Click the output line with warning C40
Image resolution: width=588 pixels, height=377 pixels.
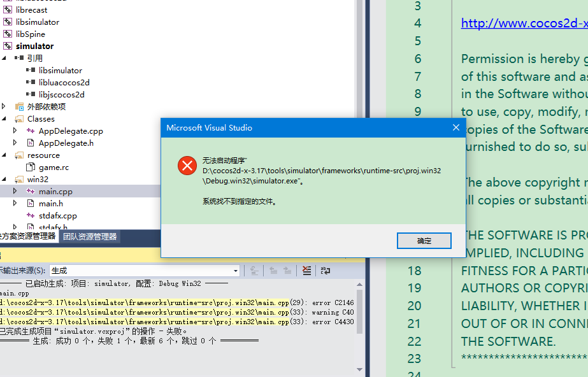pyautogui.click(x=177, y=312)
